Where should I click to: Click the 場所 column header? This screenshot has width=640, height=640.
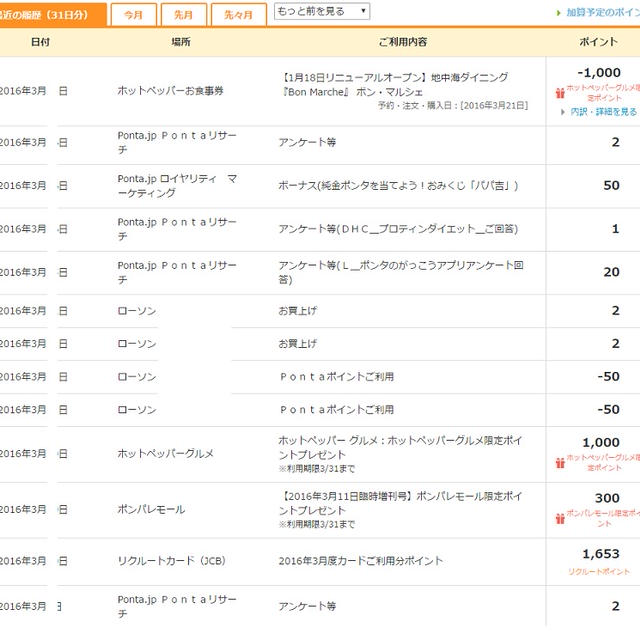pyautogui.click(x=181, y=42)
